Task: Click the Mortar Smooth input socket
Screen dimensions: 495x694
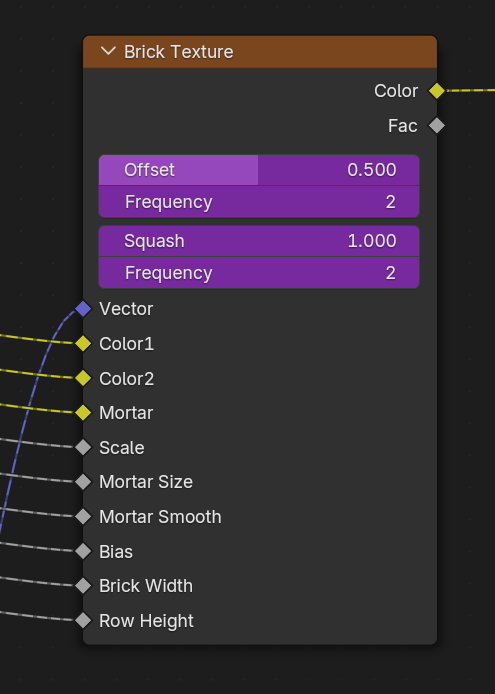Action: (83, 517)
